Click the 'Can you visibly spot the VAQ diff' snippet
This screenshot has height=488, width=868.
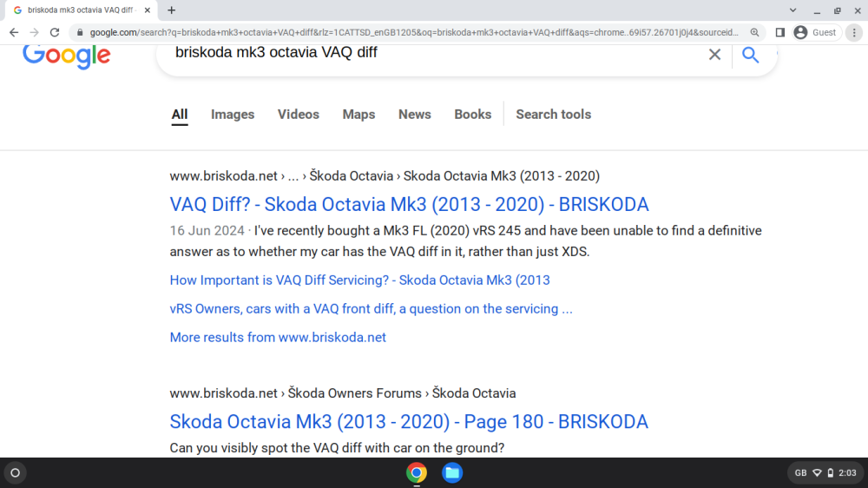[337, 447]
